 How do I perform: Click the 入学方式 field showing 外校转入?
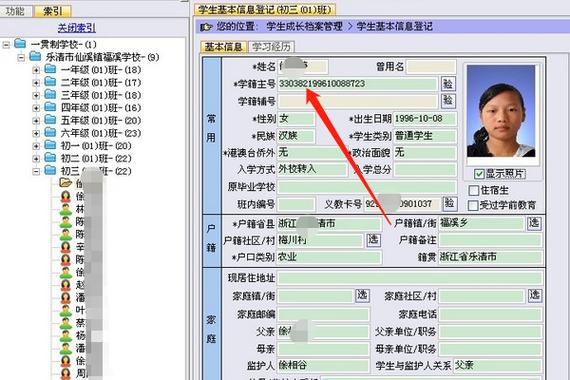[x=312, y=169]
